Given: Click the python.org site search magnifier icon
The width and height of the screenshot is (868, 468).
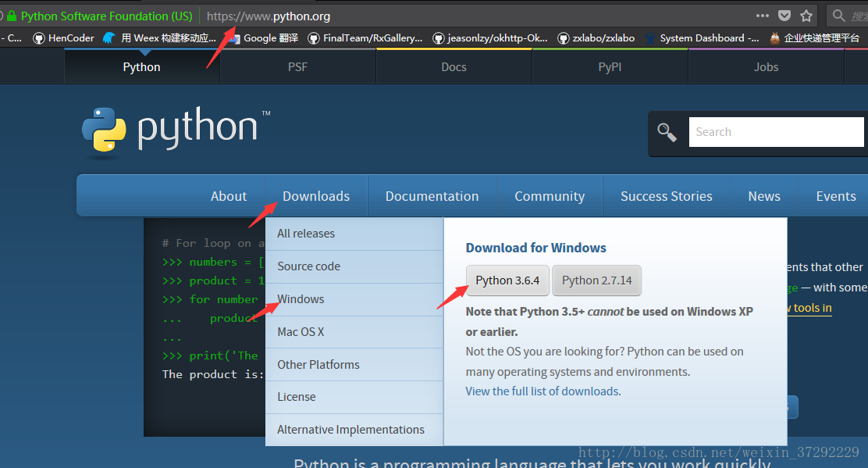Looking at the screenshot, I should tap(667, 132).
